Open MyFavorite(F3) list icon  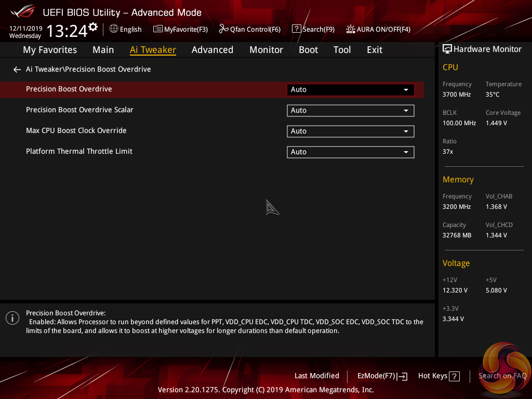click(x=158, y=29)
